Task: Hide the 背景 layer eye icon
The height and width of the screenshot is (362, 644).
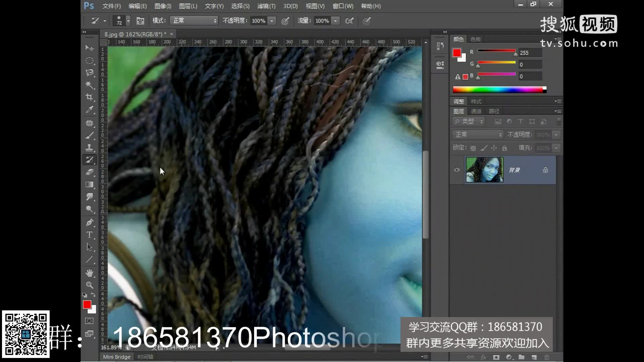Action: coord(457,170)
